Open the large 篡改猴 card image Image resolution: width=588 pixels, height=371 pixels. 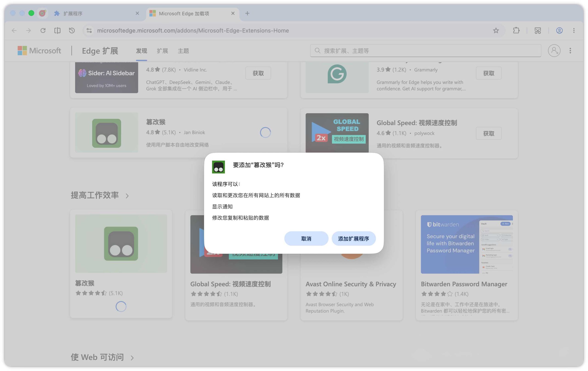tap(121, 244)
